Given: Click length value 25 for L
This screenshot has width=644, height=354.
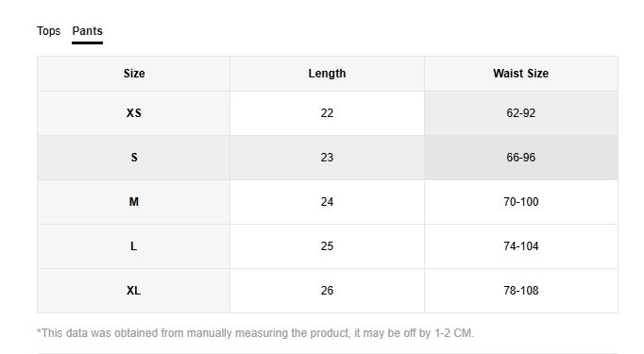Looking at the screenshot, I should 327,246.
